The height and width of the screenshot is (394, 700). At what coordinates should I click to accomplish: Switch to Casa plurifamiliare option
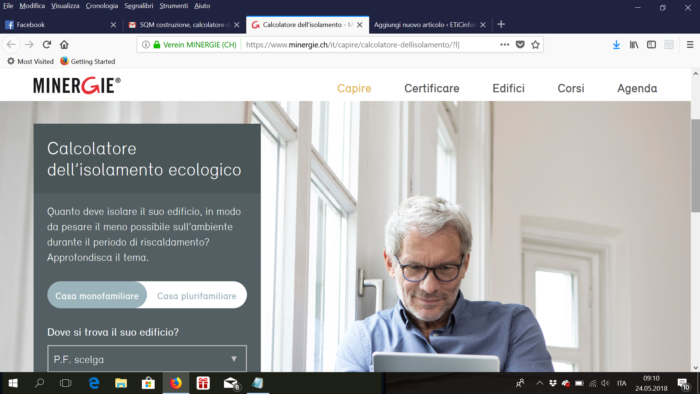pyautogui.click(x=196, y=295)
